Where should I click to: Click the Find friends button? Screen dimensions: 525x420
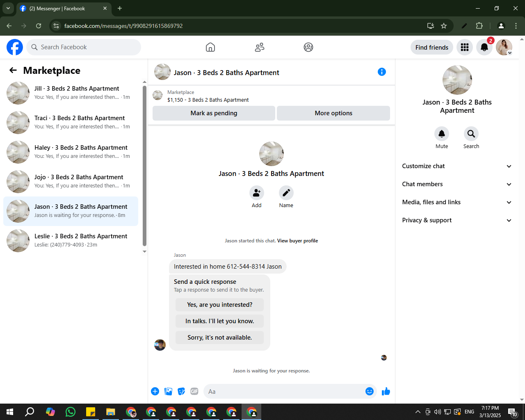432,47
